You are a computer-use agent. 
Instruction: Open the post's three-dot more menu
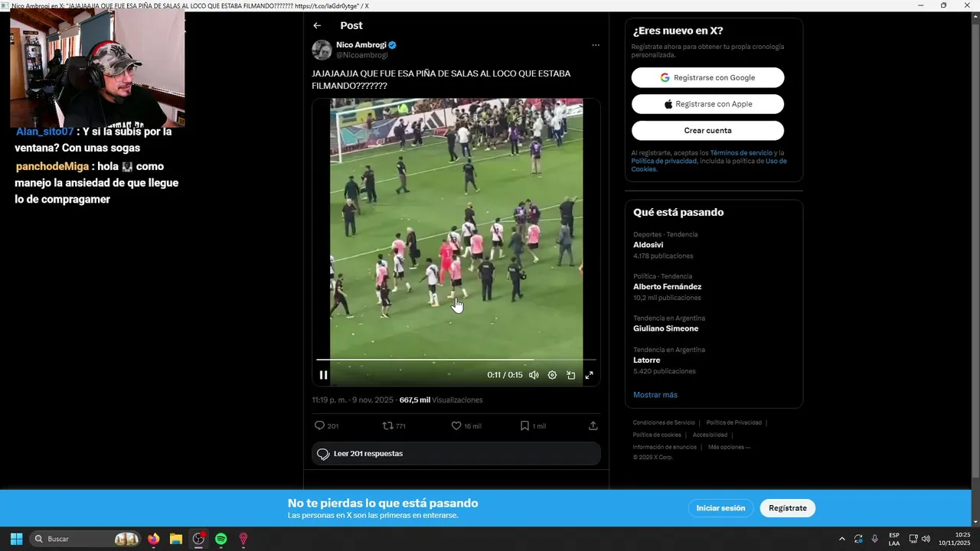[596, 45]
